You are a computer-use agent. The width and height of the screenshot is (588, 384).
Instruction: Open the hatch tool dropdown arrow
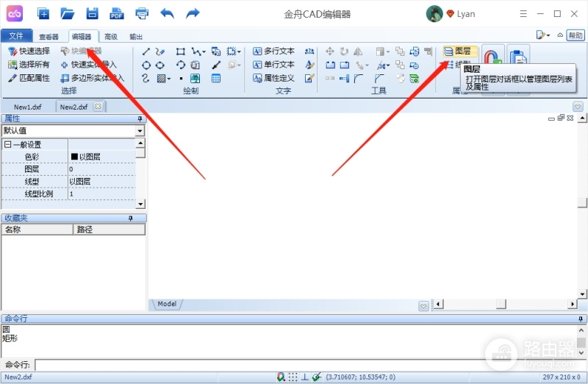169,79
